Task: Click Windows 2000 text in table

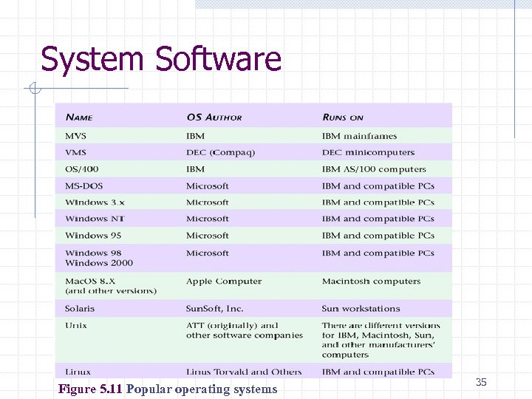Action: pyautogui.click(x=99, y=263)
